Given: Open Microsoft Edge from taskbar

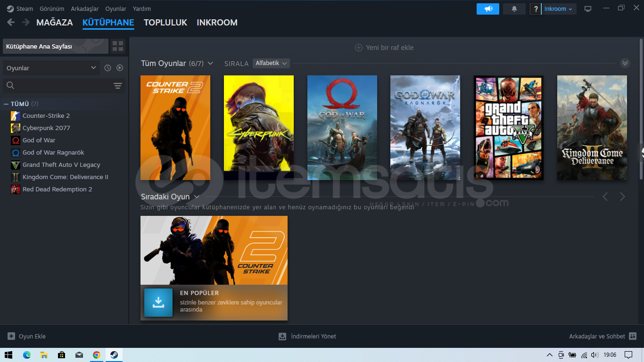Looking at the screenshot, I should point(27,355).
